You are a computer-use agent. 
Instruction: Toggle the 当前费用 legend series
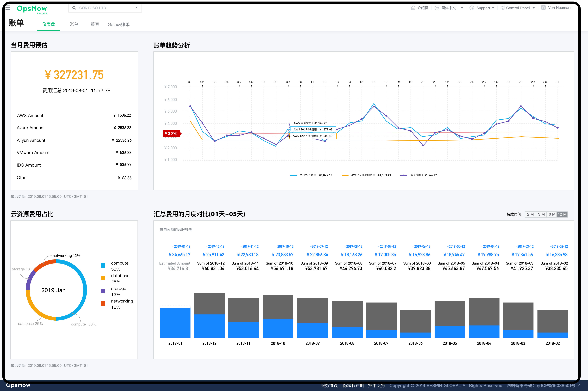point(419,175)
